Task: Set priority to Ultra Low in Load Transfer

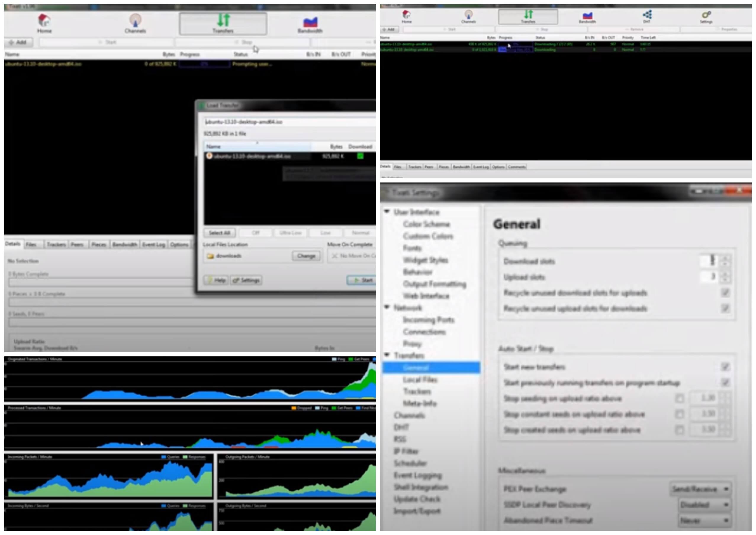Action: click(290, 233)
